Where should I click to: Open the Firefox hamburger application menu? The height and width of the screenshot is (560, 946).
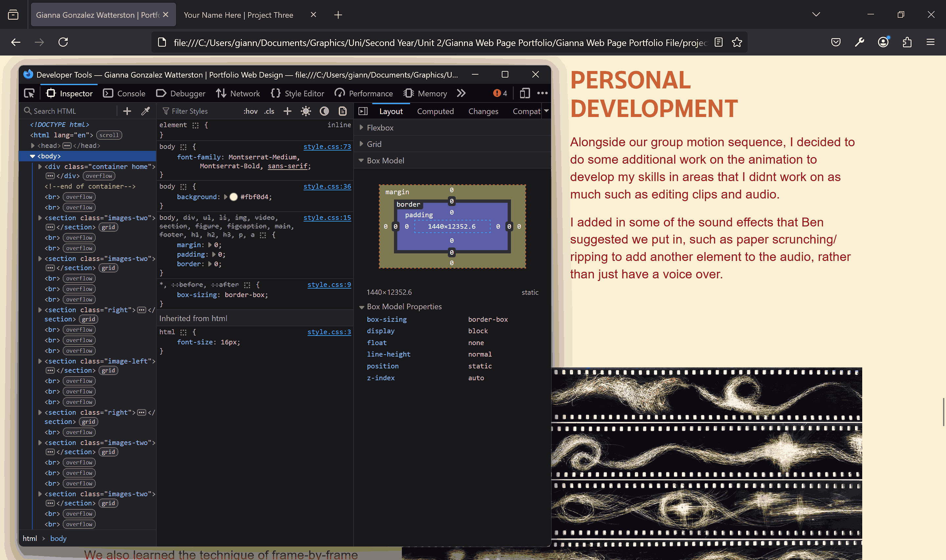click(x=931, y=42)
